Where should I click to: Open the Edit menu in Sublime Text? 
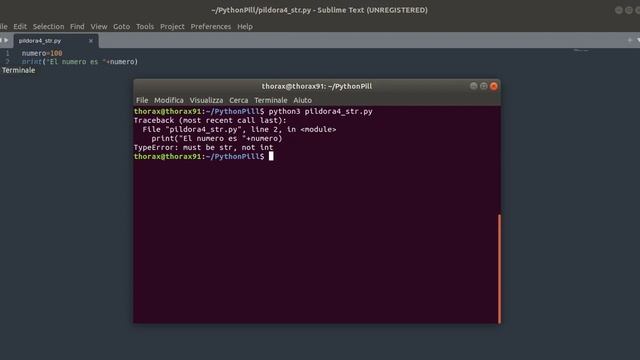coord(20,27)
